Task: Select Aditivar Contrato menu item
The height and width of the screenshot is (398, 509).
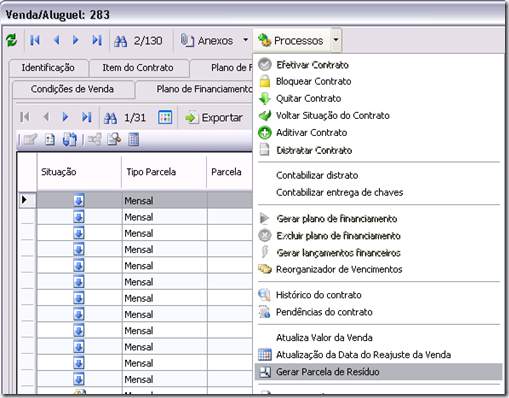Action: tap(379, 133)
